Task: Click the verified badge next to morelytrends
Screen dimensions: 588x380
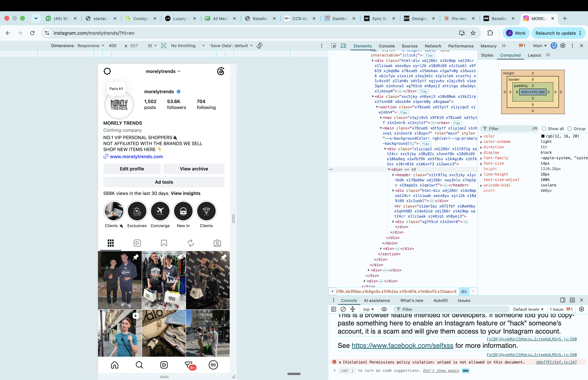Action: pos(179,92)
